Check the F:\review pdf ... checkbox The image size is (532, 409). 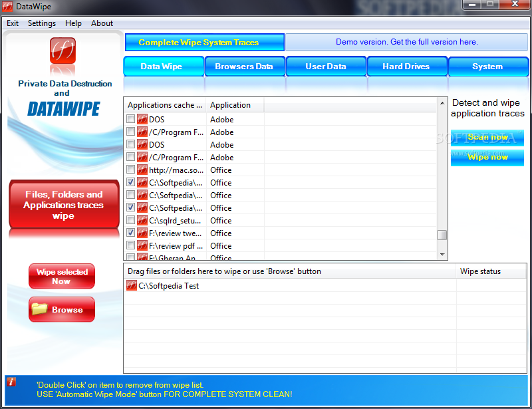(x=130, y=245)
